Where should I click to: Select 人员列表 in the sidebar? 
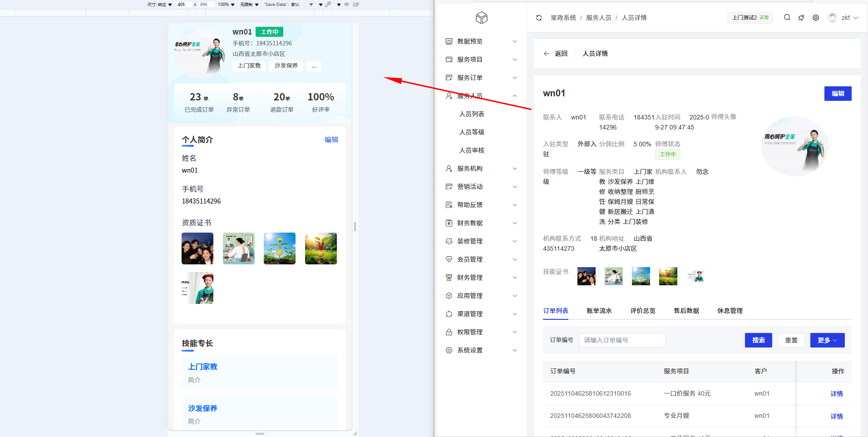[472, 114]
